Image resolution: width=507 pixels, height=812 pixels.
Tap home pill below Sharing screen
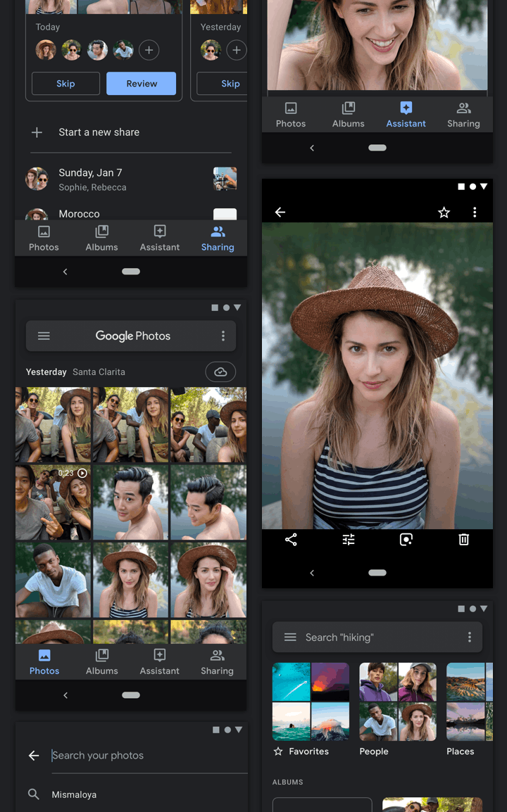click(x=131, y=272)
